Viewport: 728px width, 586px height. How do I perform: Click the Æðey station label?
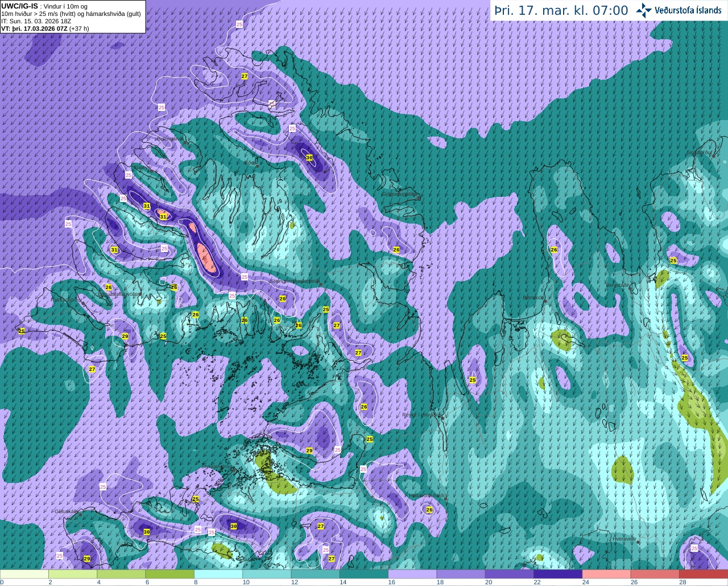(250, 163)
